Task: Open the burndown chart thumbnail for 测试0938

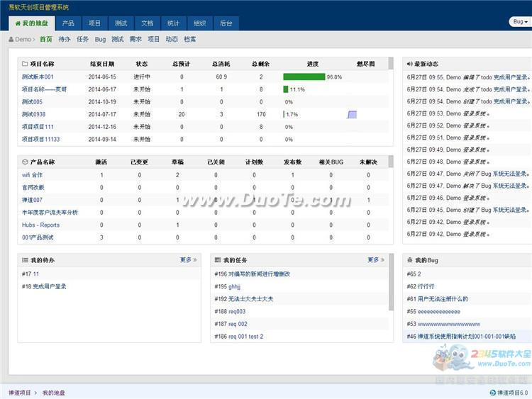Action: tap(352, 115)
